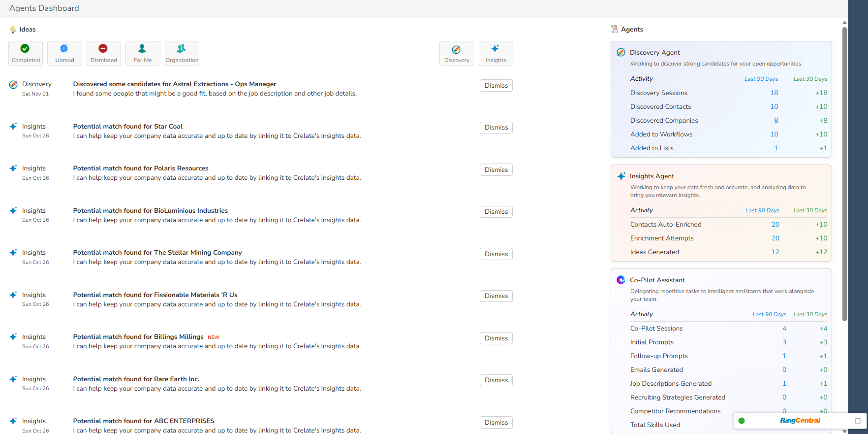Dismiss the Polaris Resources match idea
The width and height of the screenshot is (868, 434).
point(496,169)
